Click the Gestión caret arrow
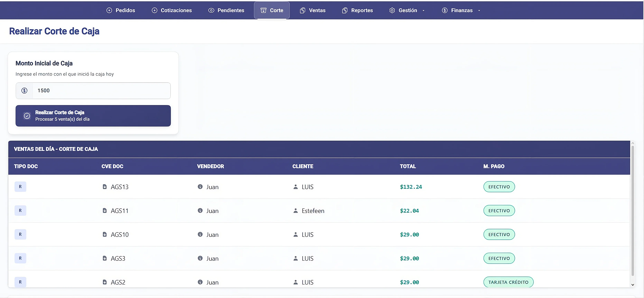 pyautogui.click(x=423, y=11)
